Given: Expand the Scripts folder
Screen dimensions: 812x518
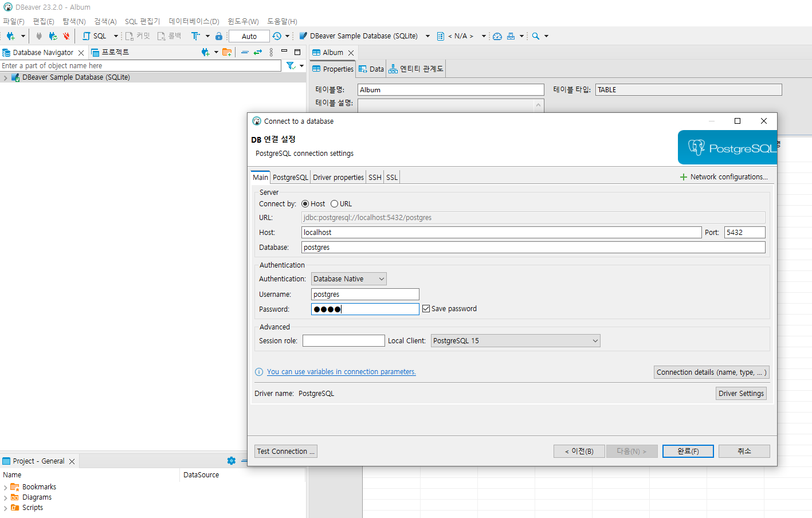Looking at the screenshot, I should (x=6, y=508).
